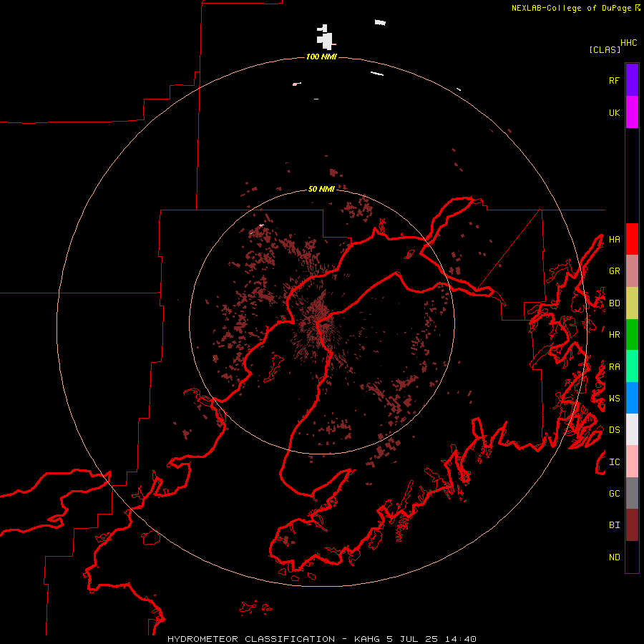Pick the HR green legend swatch
The height and width of the screenshot is (644, 644).
pyautogui.click(x=632, y=335)
